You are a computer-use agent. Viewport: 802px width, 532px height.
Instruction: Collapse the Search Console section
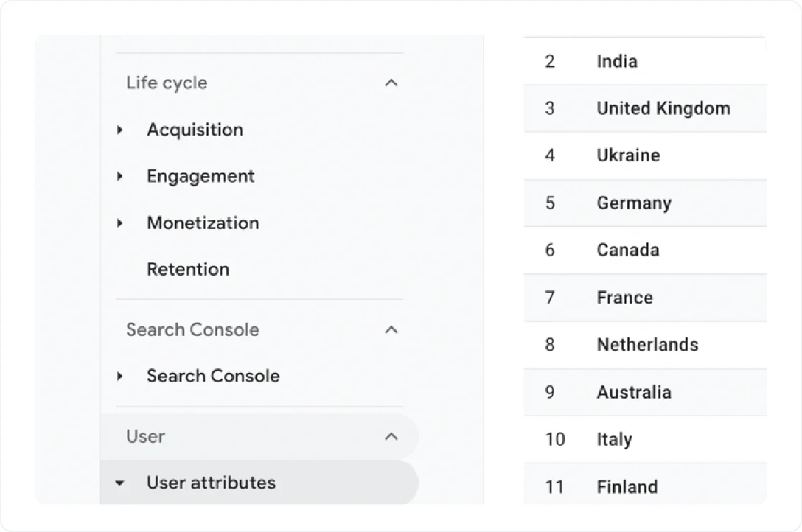coord(392,329)
